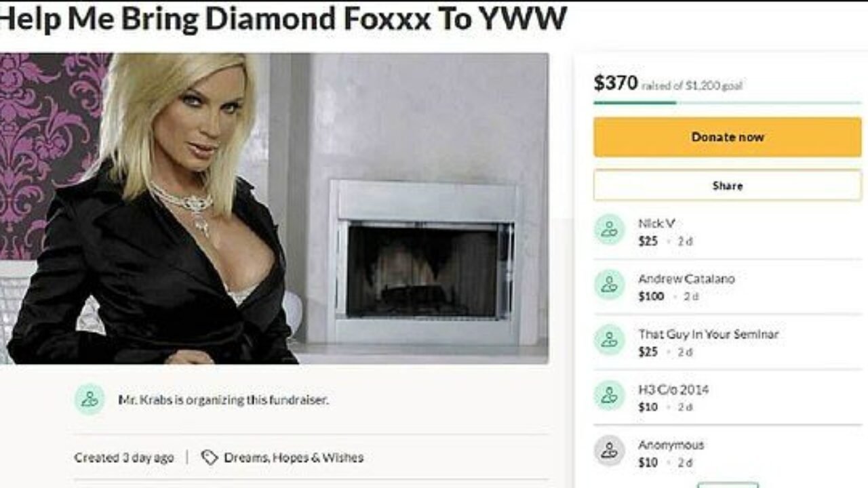Image resolution: width=868 pixels, height=488 pixels.
Task: Click the Share button
Action: click(728, 186)
